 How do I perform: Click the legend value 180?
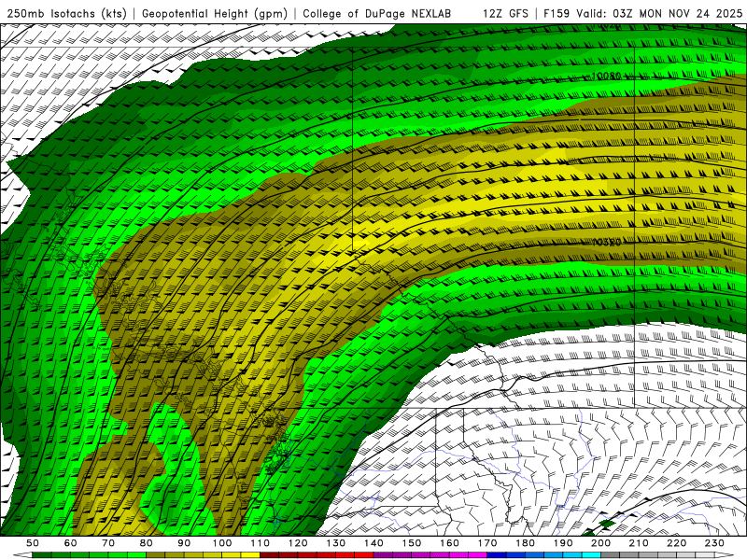pyautogui.click(x=525, y=543)
